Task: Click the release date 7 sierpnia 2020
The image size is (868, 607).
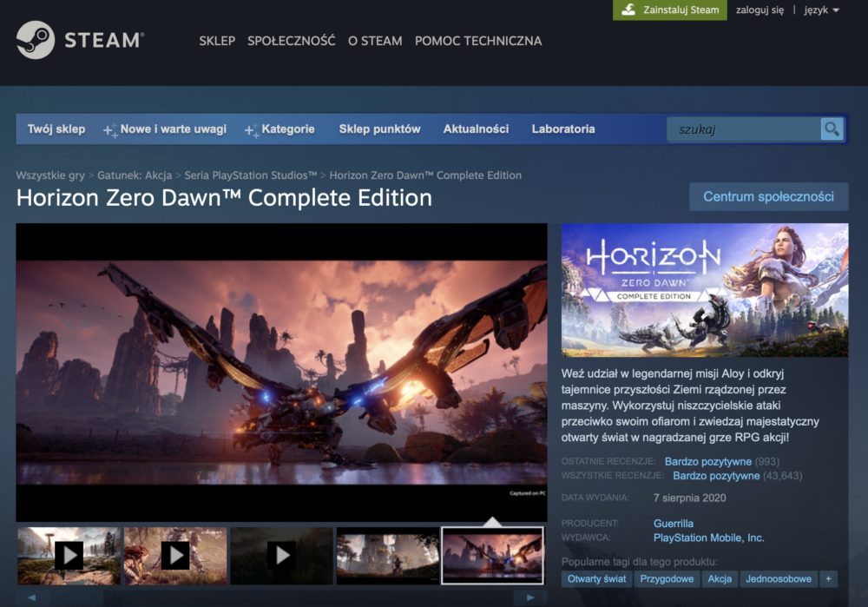Action: [x=690, y=498]
